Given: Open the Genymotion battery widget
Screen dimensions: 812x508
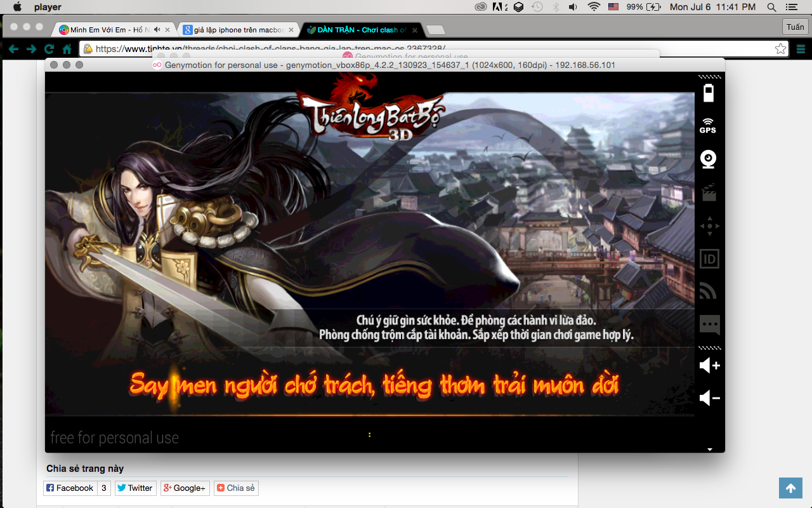Looking at the screenshot, I should coord(709,93).
